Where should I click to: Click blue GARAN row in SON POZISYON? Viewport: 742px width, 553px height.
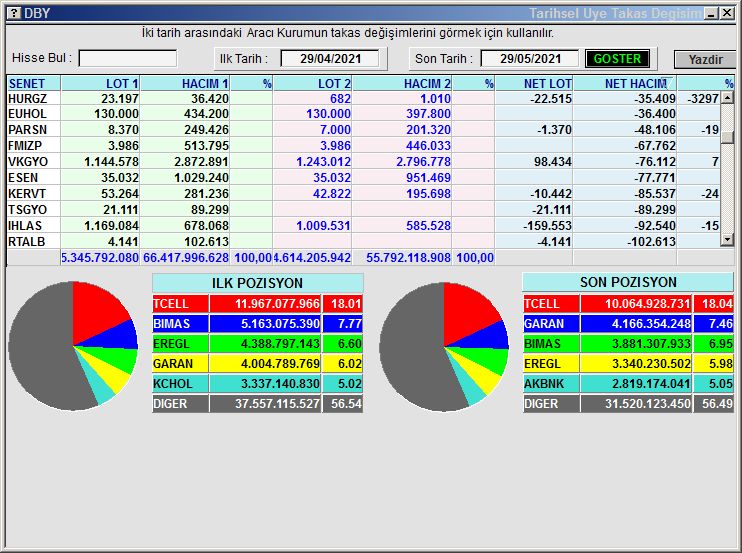coord(628,324)
